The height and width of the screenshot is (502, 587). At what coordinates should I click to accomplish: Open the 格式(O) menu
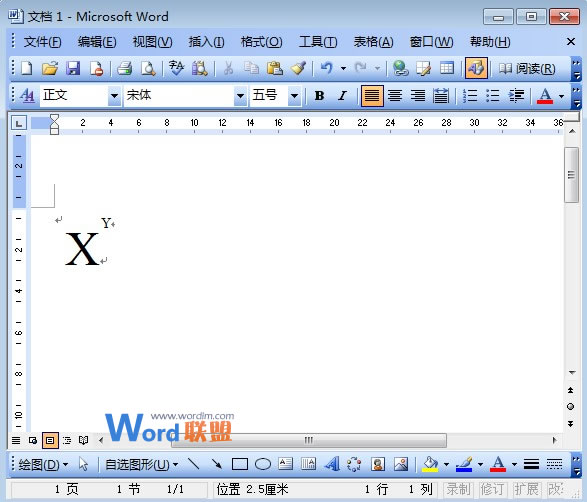point(262,42)
